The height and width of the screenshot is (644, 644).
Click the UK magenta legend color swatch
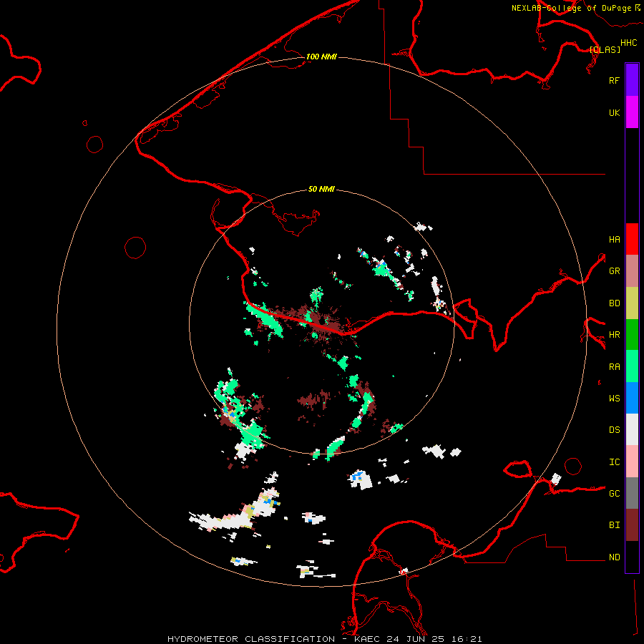[632, 112]
